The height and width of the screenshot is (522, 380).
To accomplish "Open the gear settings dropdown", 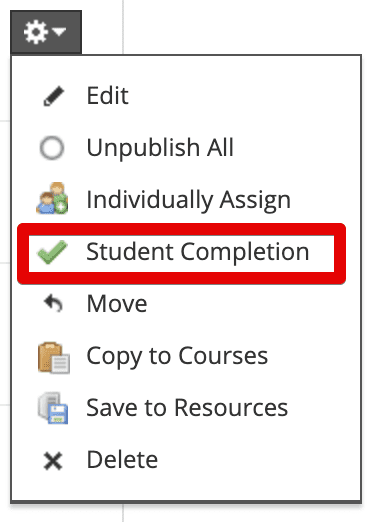I will (x=46, y=32).
